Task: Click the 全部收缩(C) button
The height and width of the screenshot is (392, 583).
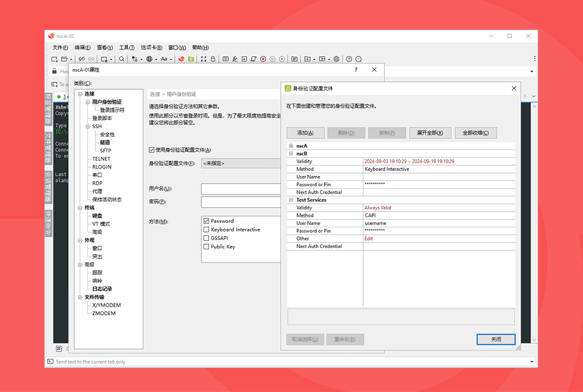Action: click(x=476, y=133)
